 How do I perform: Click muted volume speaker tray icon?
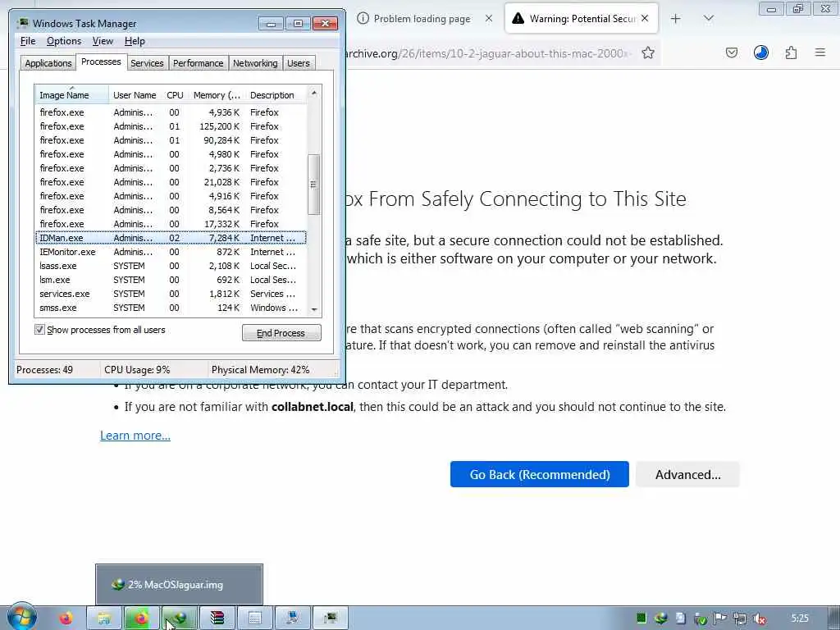click(x=759, y=619)
